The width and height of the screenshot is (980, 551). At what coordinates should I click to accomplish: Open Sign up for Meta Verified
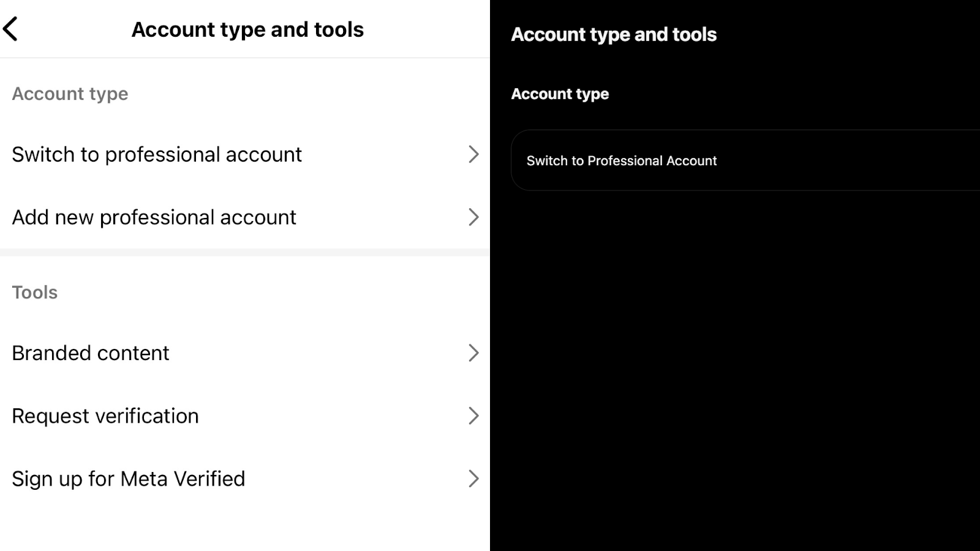[245, 479]
